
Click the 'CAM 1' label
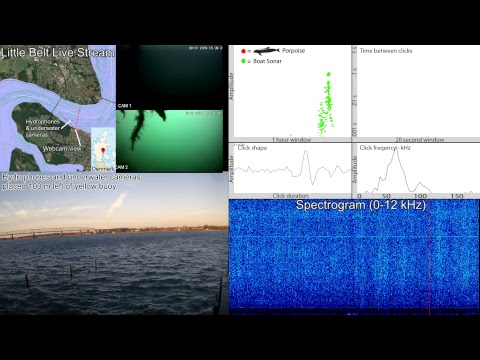(124, 106)
